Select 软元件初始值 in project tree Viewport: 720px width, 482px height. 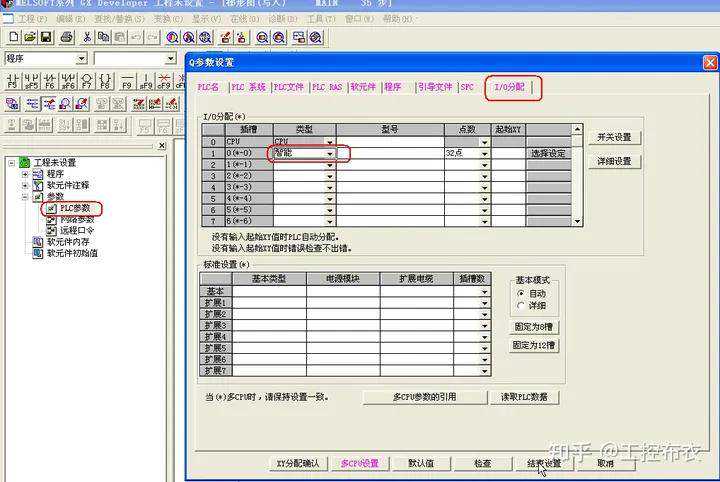[x=73, y=253]
